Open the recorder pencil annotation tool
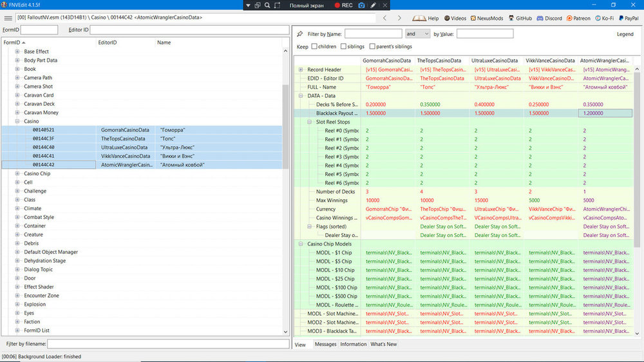 pos(373,5)
